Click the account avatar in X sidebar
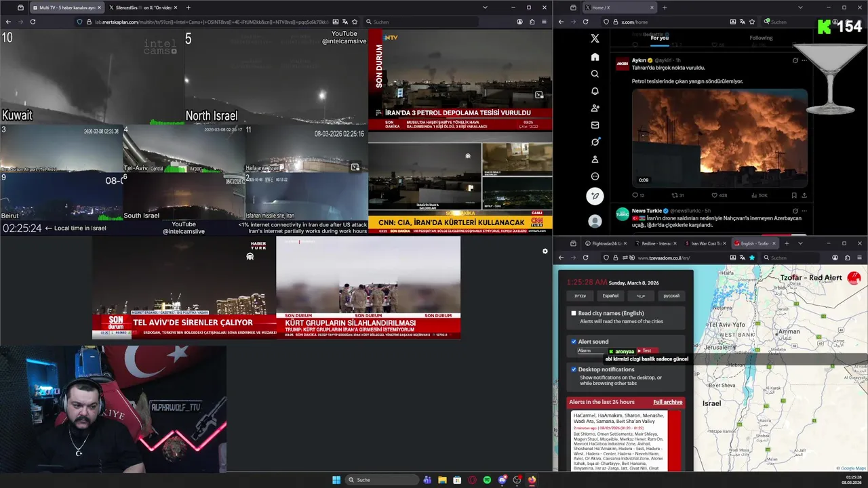Viewport: 868px width, 488px height. [595, 221]
